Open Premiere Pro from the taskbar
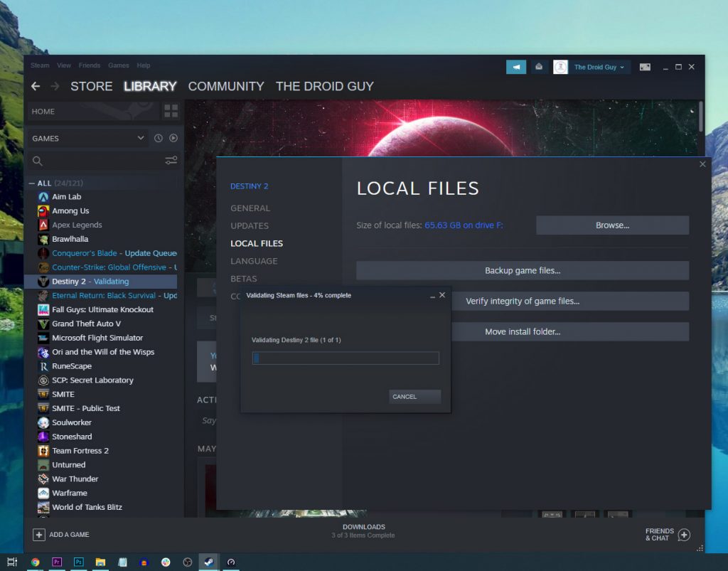This screenshot has height=571, width=728. coord(57,562)
